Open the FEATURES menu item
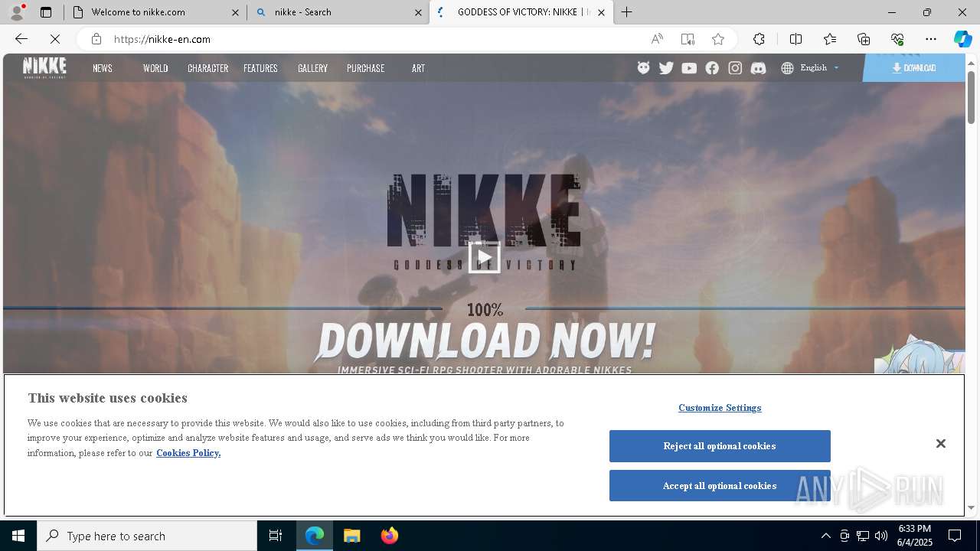The image size is (980, 551). 260,68
